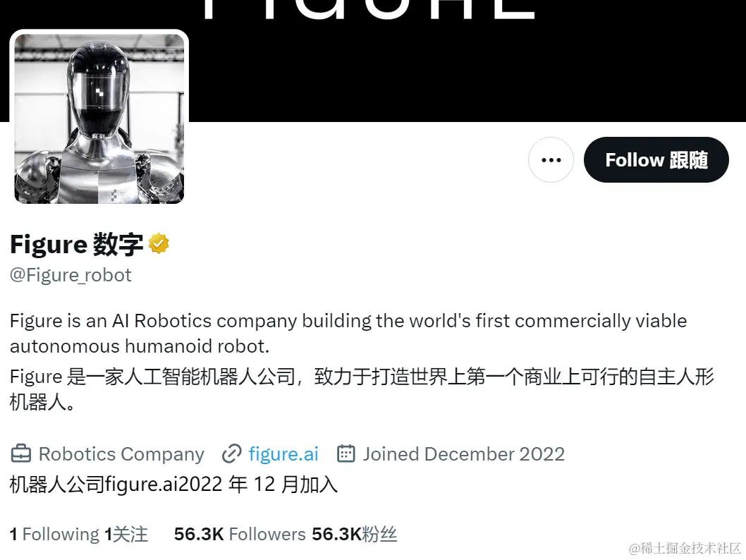Click the calendar icon next to Joined date
The image size is (746, 560).
[x=346, y=454]
